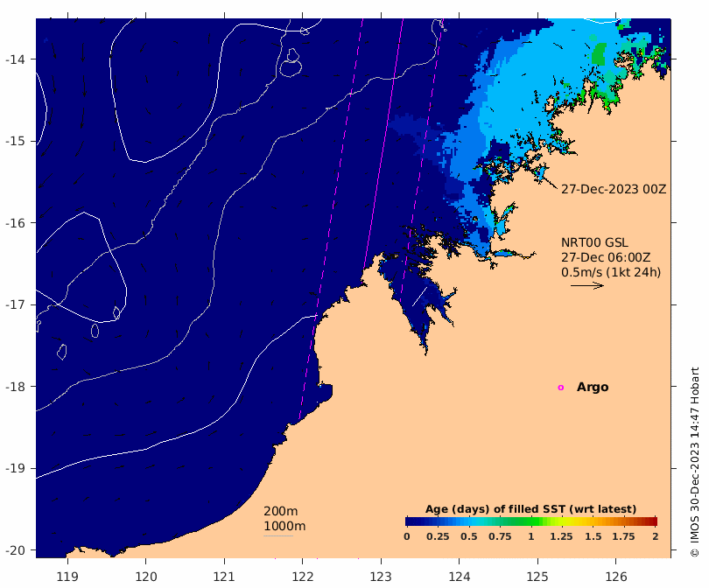Viewport: 709px width, 588px height.
Task: Click longitude axis label 125
Action: [537, 577]
